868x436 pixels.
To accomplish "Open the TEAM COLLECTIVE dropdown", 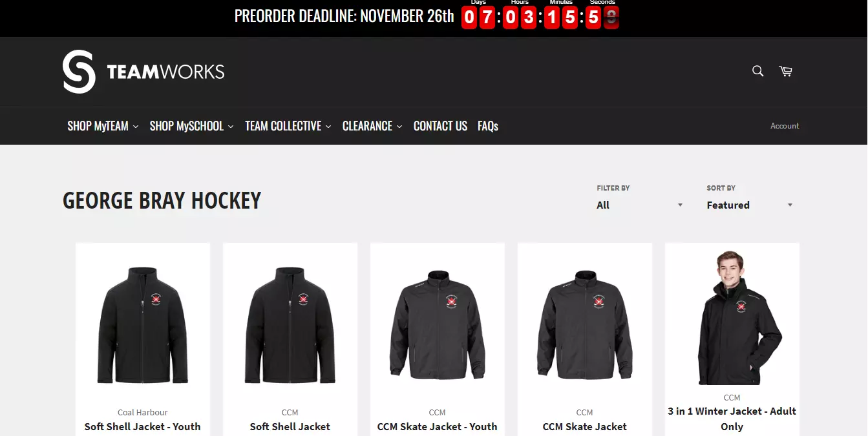I will point(288,126).
